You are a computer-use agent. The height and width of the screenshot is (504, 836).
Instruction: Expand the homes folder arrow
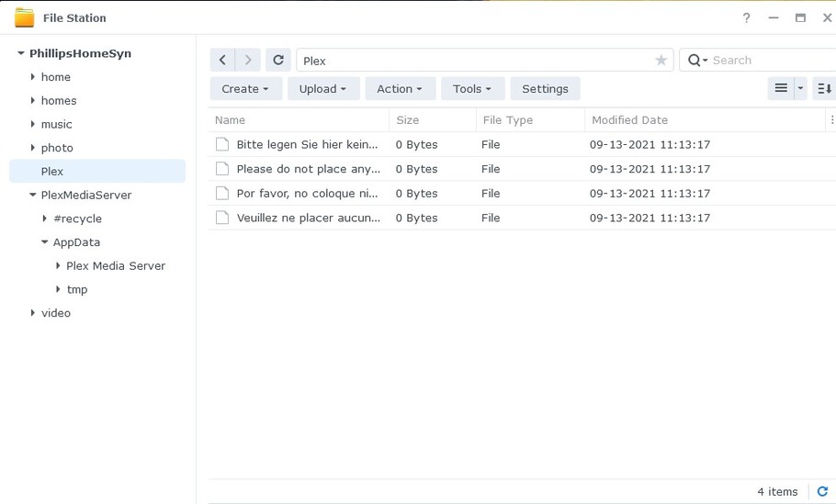(x=32, y=100)
